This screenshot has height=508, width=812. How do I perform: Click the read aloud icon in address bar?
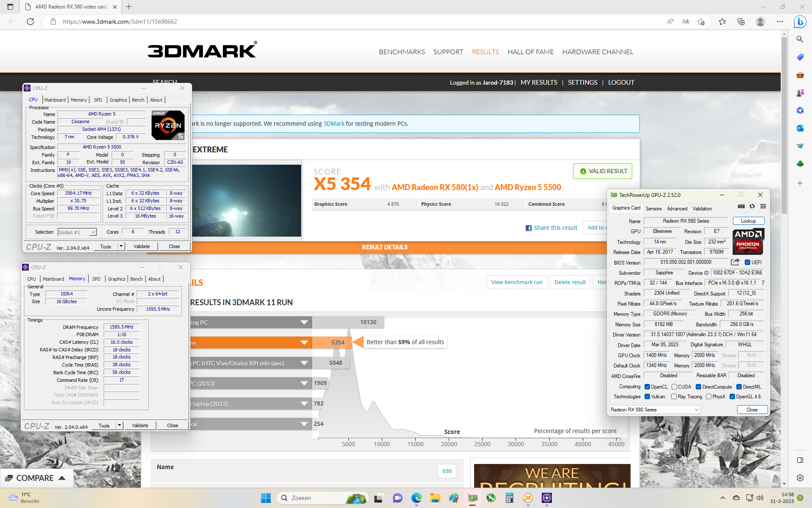pos(670,22)
